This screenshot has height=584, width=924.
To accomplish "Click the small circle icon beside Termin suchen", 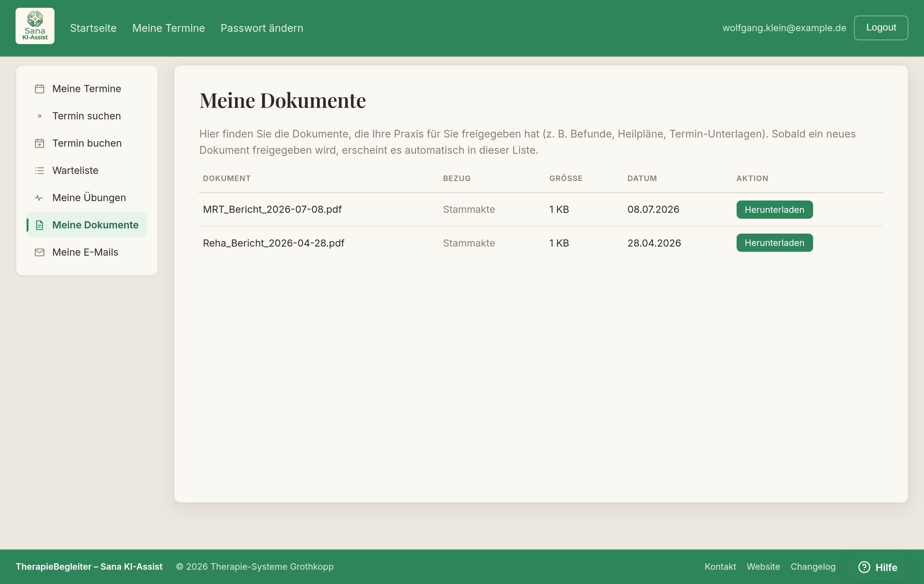I will (x=40, y=116).
